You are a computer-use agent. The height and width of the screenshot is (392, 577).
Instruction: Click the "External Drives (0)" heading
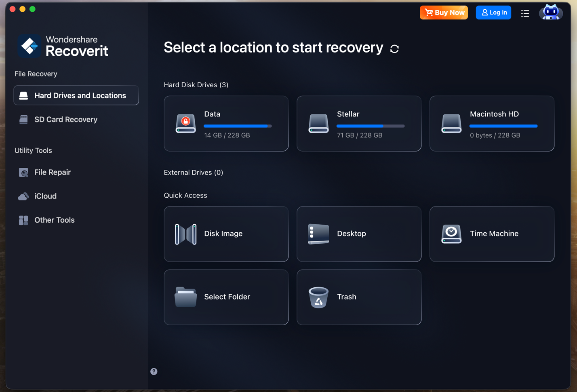[194, 173]
